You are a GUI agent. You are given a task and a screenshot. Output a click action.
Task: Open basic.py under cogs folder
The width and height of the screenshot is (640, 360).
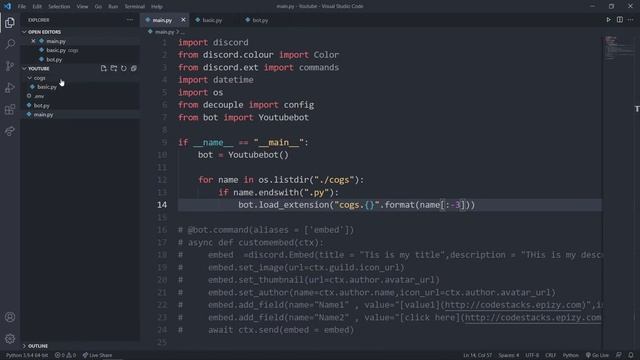(47, 87)
